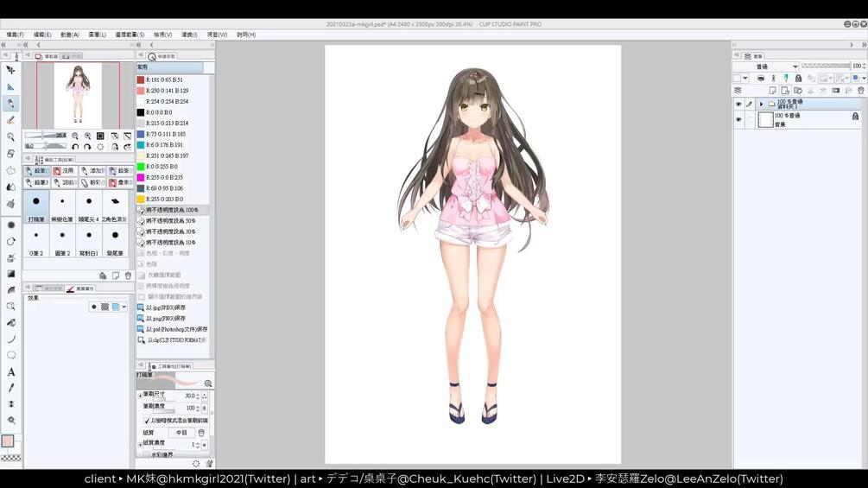Screen dimensions: 868x488
Task: Click save as jpg quick access entry
Action: coord(174,307)
